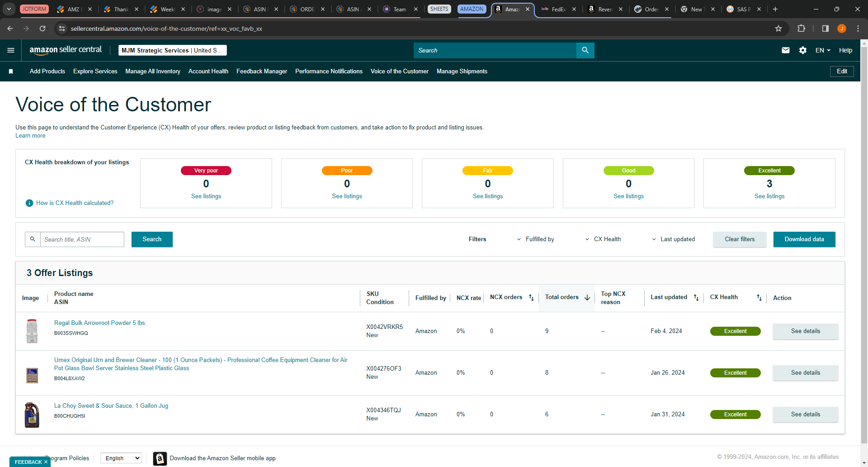See details for Regal Bulk Arrowroot Powder
868x467 pixels.
[x=805, y=331]
